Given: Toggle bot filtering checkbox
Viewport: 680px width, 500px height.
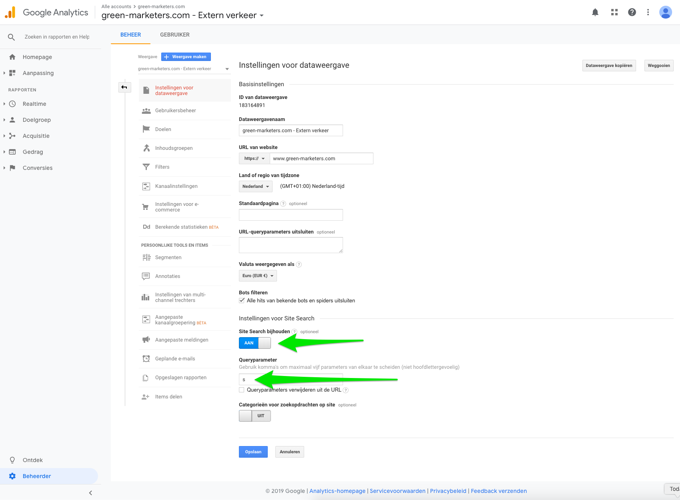Looking at the screenshot, I should pos(242,300).
